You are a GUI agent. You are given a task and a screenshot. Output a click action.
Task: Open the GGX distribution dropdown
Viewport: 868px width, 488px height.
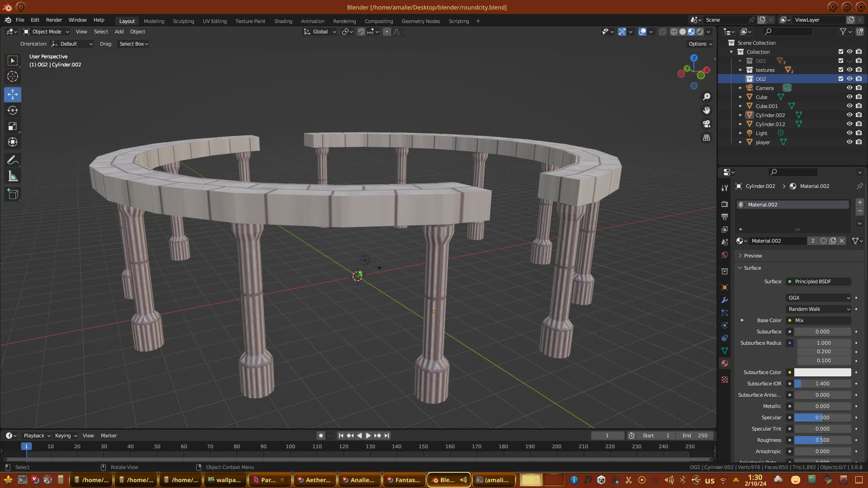point(819,298)
